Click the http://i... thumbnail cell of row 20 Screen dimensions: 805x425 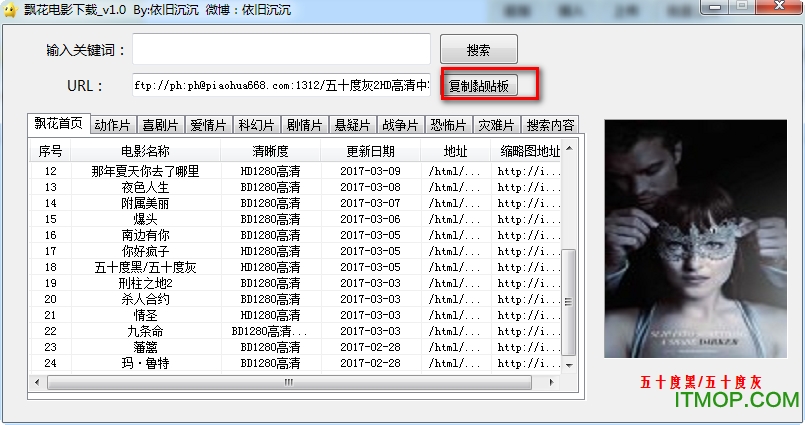pos(529,299)
